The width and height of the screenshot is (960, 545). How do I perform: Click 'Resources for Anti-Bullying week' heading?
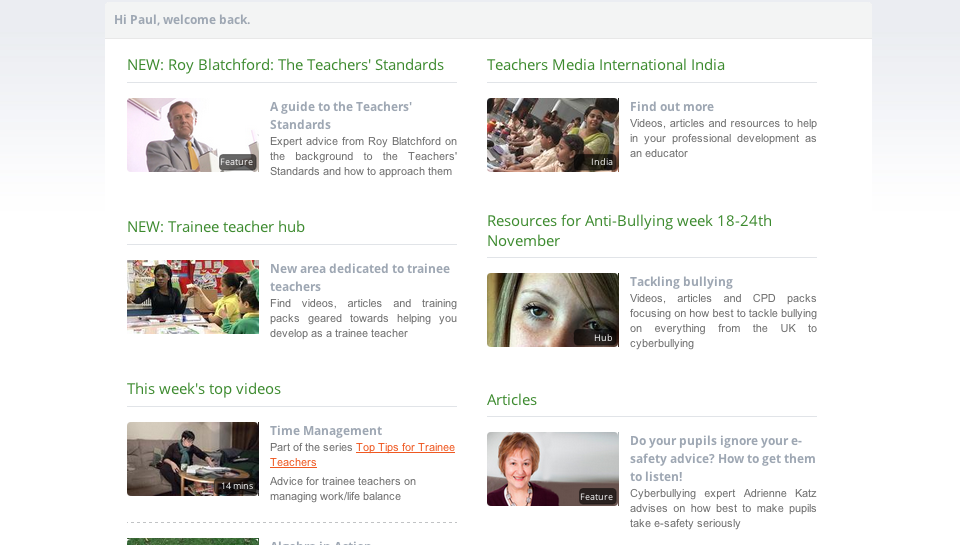click(629, 231)
